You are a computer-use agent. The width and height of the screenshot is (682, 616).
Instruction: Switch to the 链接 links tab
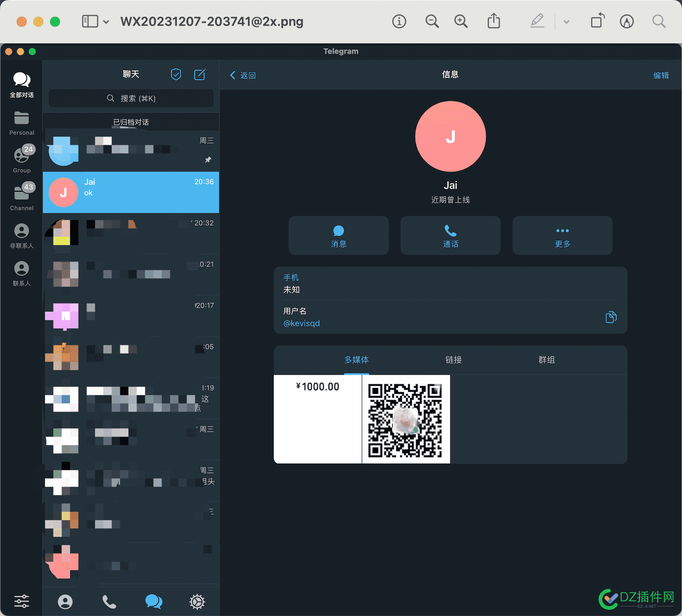454,360
